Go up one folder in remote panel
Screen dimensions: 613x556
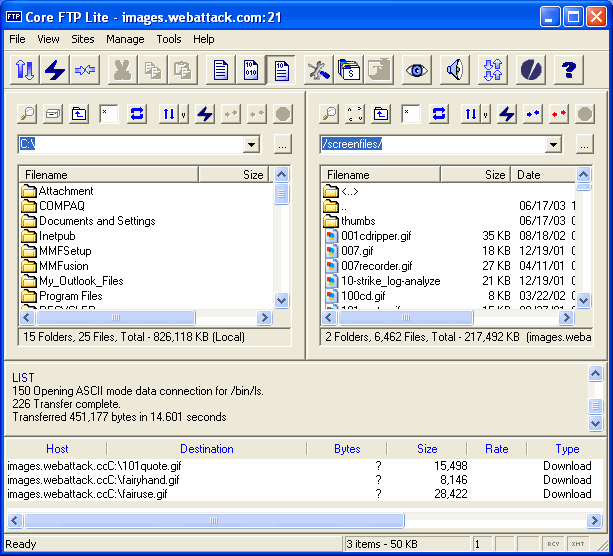381,114
